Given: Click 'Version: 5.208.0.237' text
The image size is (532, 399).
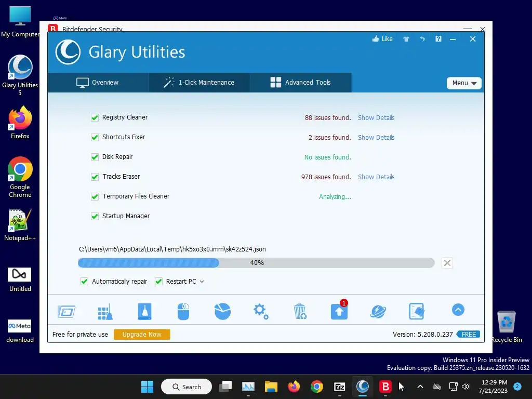Looking at the screenshot, I should (423, 335).
